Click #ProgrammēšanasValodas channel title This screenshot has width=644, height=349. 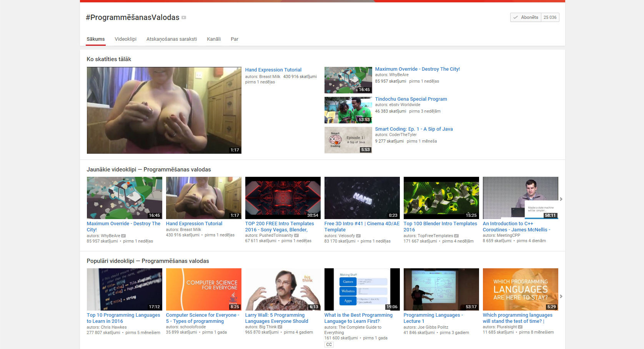click(x=133, y=18)
